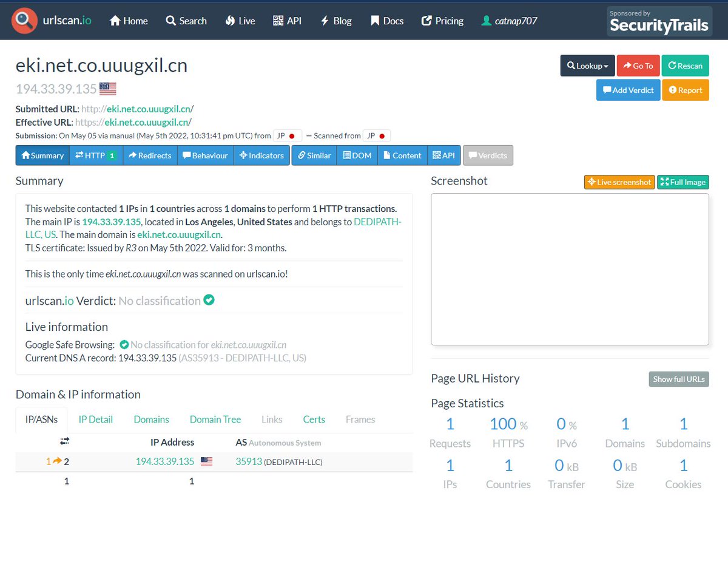
Task: Open the Pricing nav item
Action: [x=442, y=21]
